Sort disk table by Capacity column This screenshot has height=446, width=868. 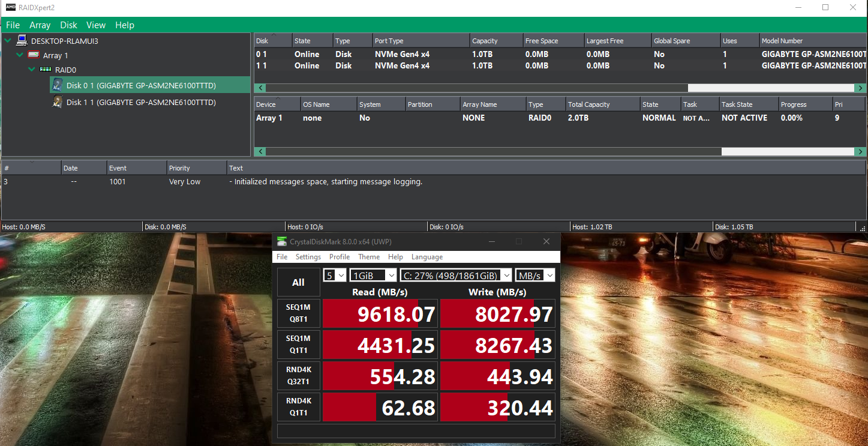click(x=497, y=41)
